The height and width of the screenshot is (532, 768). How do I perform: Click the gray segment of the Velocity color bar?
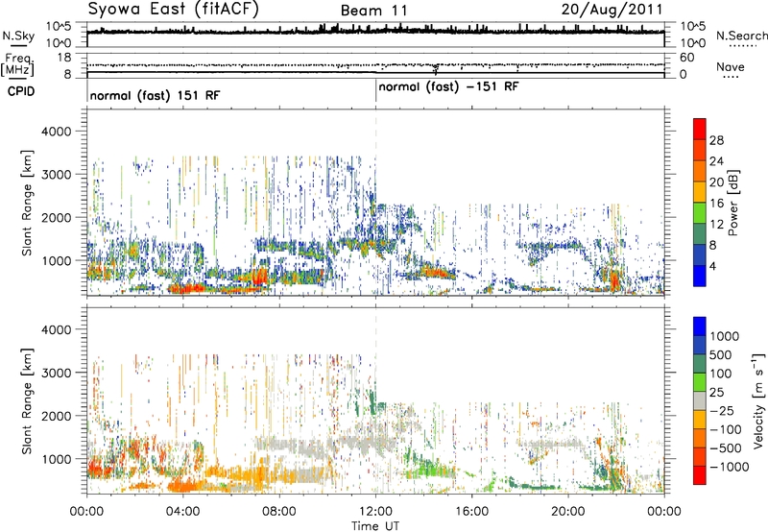click(x=700, y=400)
